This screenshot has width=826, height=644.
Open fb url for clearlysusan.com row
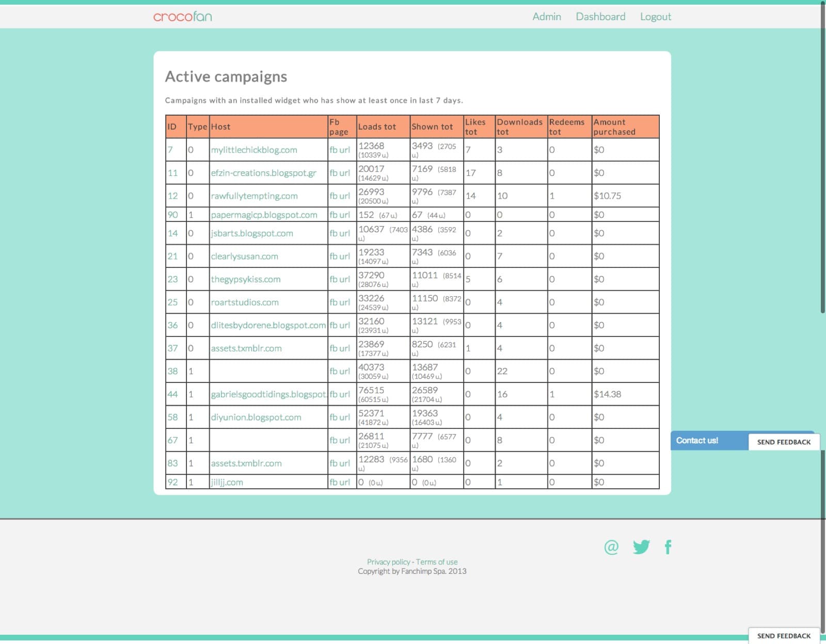point(340,256)
